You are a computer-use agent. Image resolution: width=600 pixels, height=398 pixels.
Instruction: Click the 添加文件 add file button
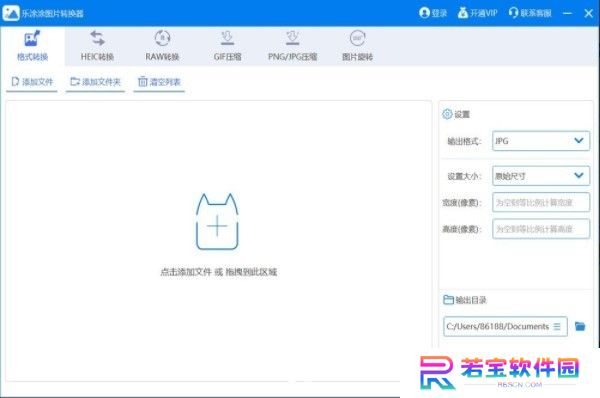click(x=32, y=82)
